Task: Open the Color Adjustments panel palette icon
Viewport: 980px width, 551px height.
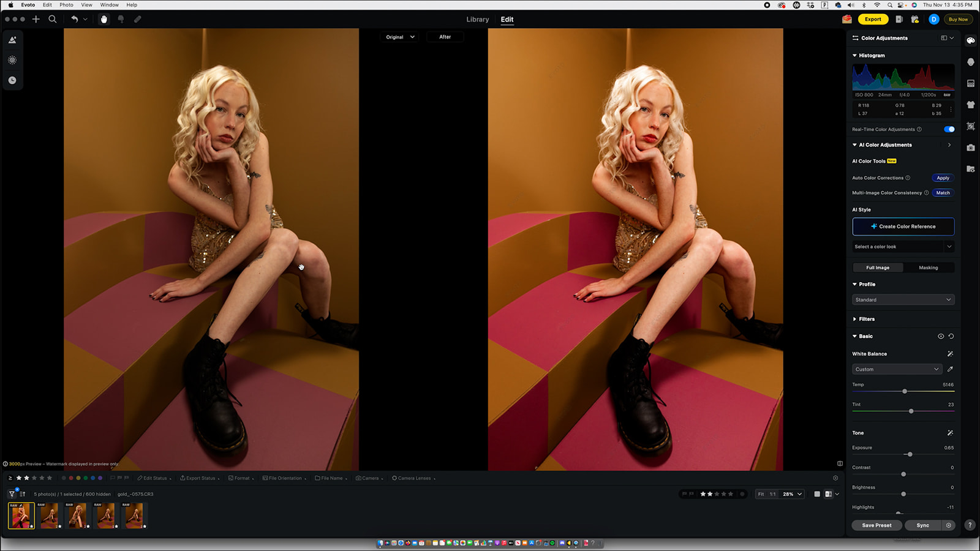Action: click(971, 41)
